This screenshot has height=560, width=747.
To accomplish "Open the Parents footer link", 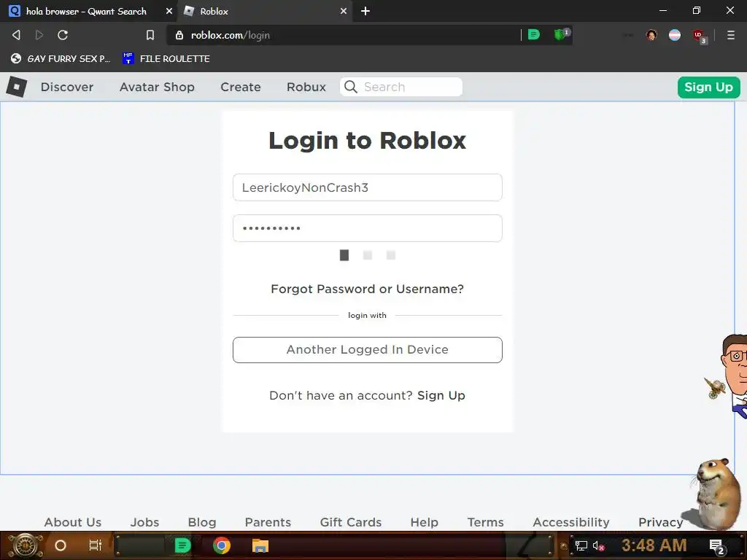I will pyautogui.click(x=268, y=522).
